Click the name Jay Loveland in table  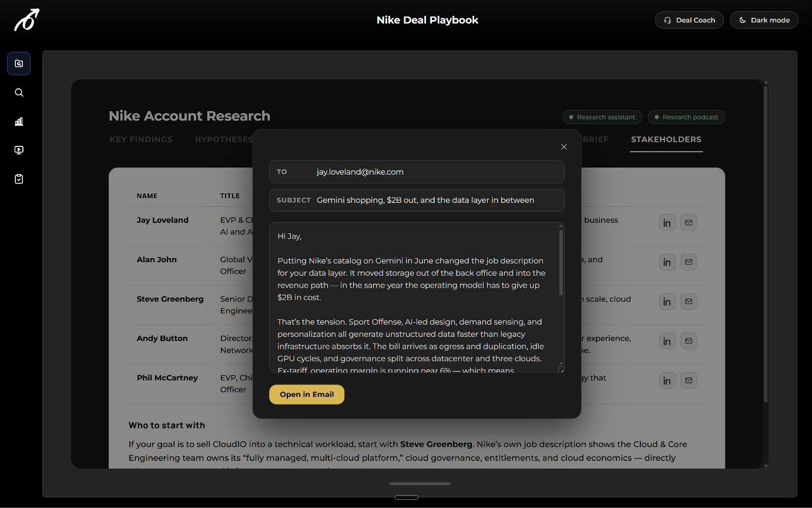pyautogui.click(x=163, y=220)
